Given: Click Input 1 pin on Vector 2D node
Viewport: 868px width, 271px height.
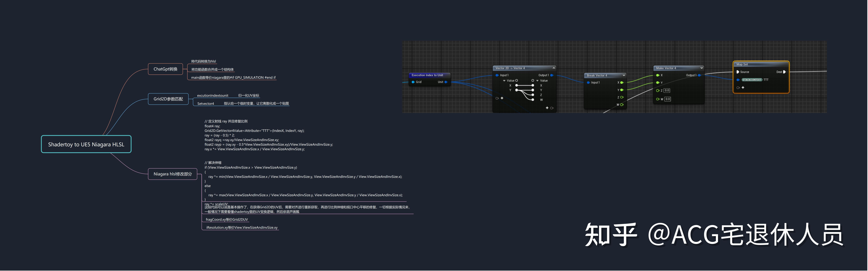Looking at the screenshot, I should 497,75.
